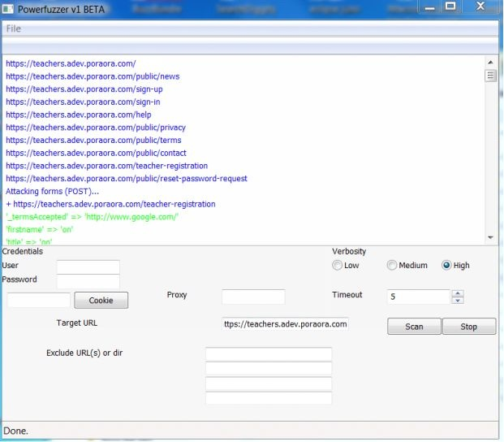
Task: Click the /public/privacy URL line
Action: pyautogui.click(x=96, y=128)
